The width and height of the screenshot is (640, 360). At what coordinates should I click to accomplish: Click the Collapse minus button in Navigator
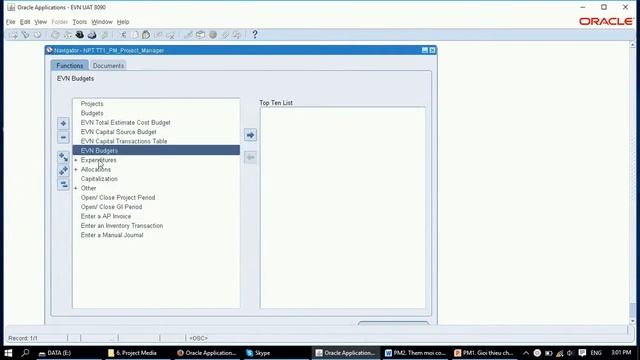(x=63, y=138)
